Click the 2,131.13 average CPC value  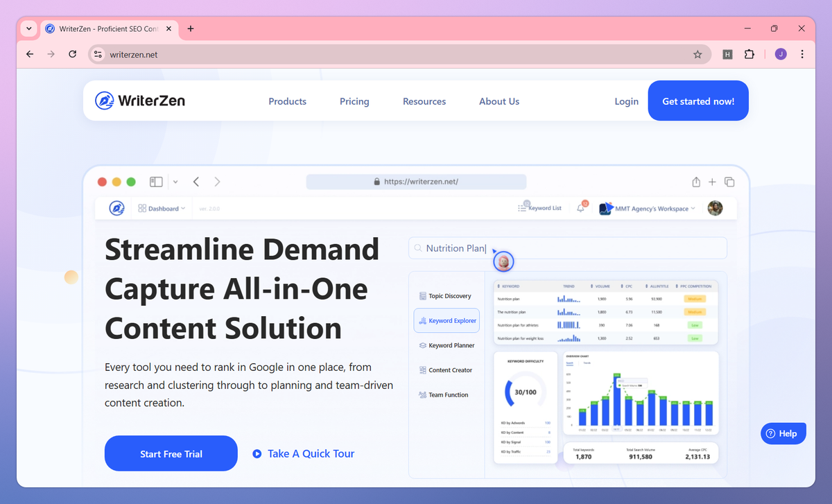(698, 458)
